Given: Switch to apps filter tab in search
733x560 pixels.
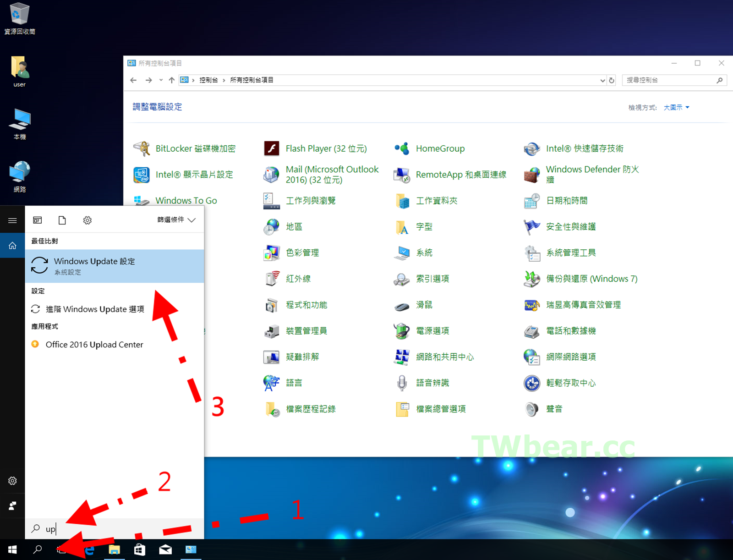Looking at the screenshot, I should tap(38, 220).
